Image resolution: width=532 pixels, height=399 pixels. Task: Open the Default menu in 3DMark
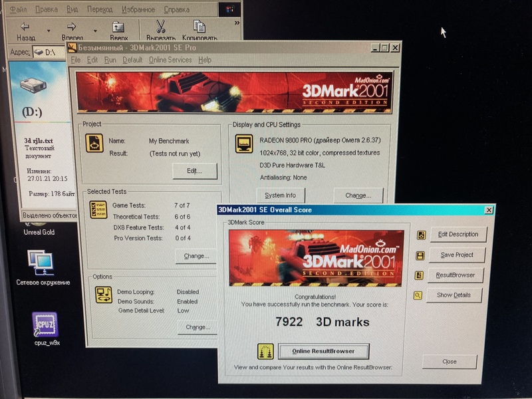[x=132, y=60]
